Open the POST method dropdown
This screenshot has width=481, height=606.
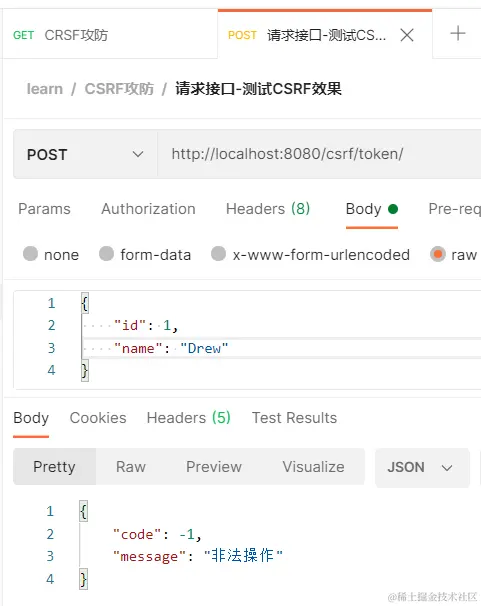85,155
